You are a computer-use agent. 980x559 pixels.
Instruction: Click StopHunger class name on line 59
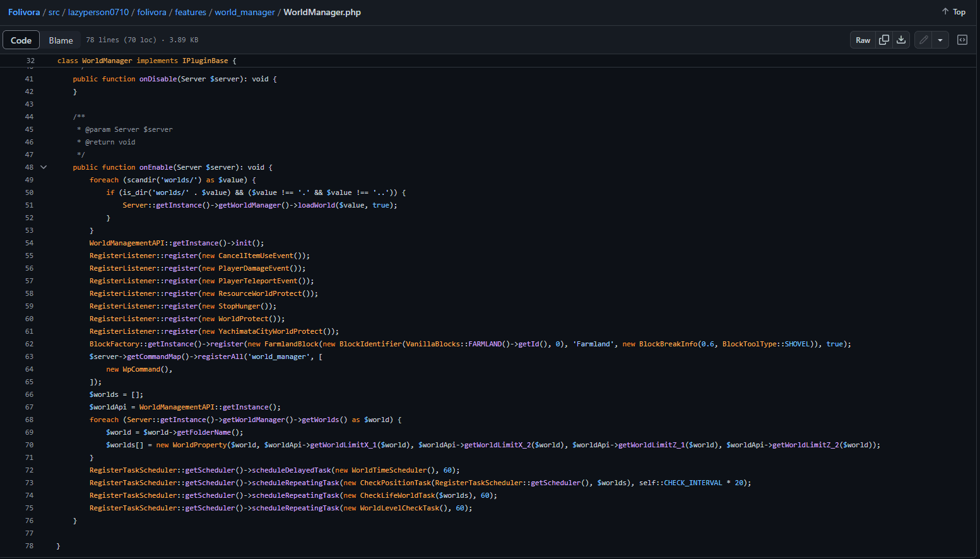[x=239, y=306]
